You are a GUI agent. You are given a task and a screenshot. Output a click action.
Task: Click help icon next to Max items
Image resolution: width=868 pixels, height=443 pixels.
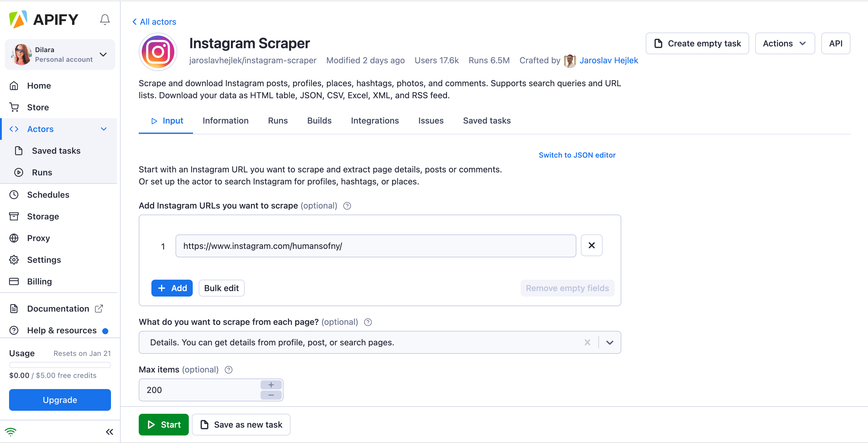[228, 369]
